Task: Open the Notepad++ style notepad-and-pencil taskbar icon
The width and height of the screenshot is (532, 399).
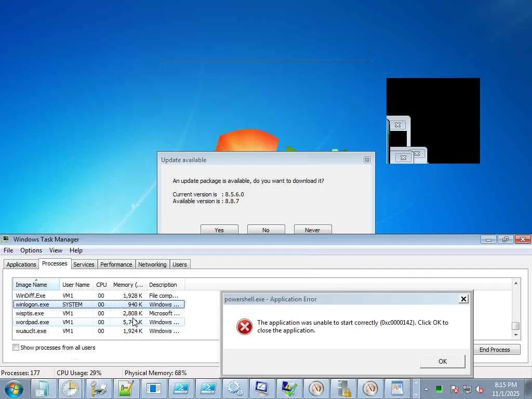Action: click(x=126, y=389)
